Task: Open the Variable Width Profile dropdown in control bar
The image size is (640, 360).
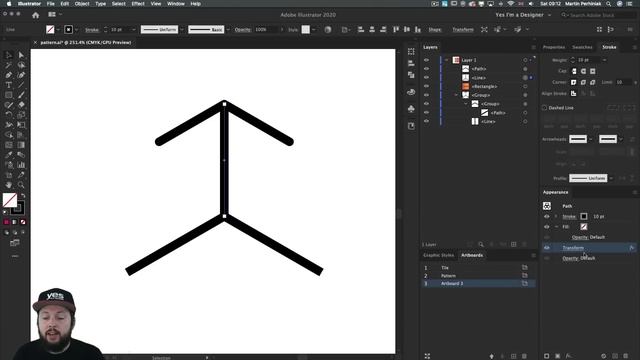Action: tap(182, 29)
